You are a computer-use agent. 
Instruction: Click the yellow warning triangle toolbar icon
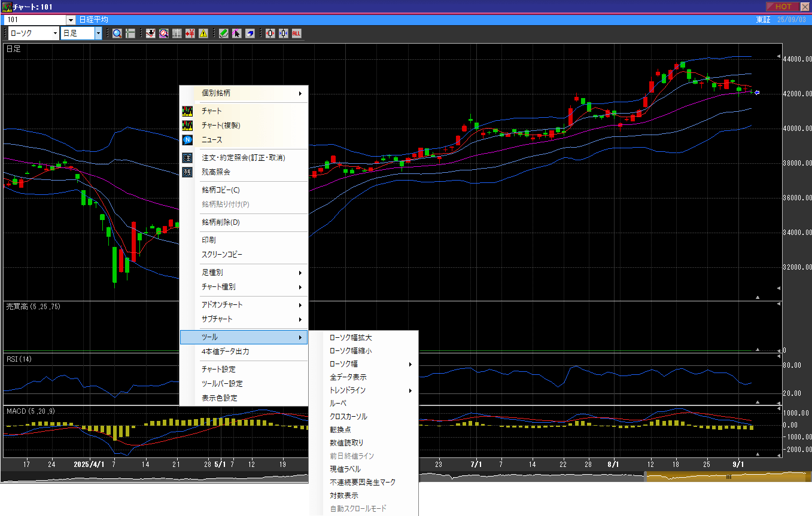203,33
